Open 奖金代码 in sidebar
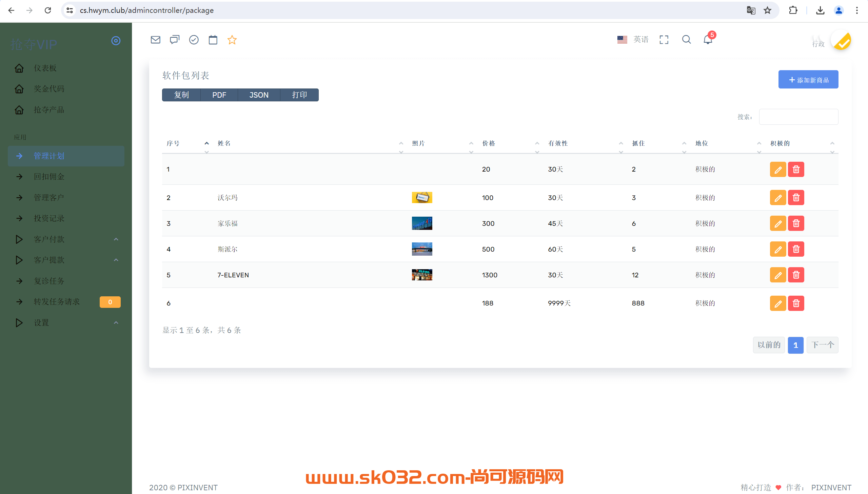Viewport: 868px width, 494px height. pyautogui.click(x=66, y=89)
